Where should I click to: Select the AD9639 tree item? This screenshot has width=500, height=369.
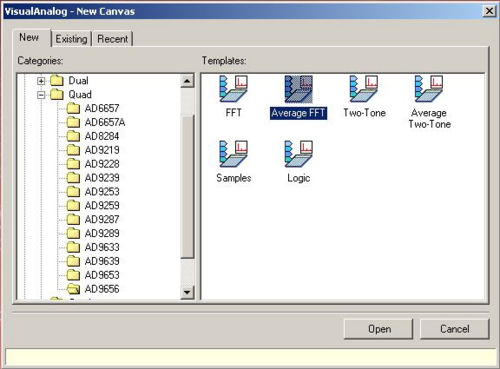[102, 261]
